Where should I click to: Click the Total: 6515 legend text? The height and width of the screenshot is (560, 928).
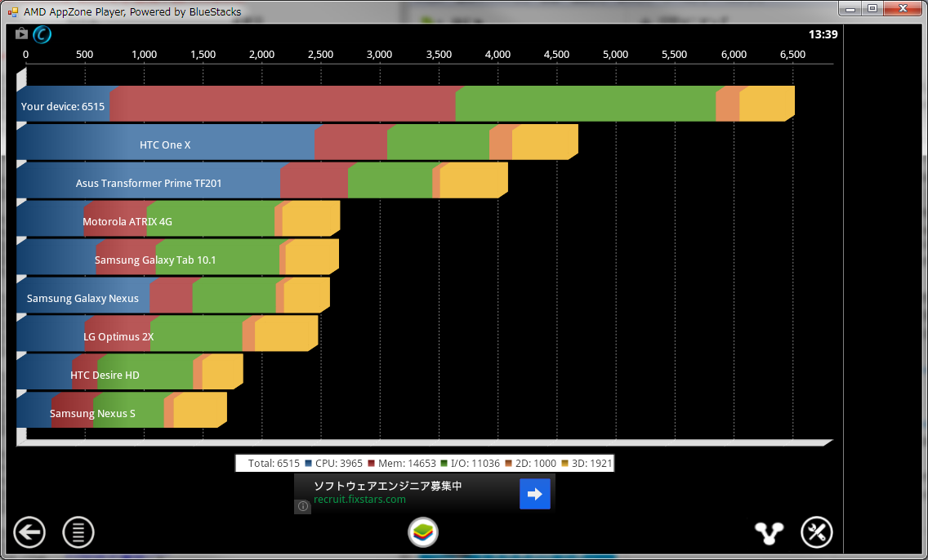[x=274, y=463]
